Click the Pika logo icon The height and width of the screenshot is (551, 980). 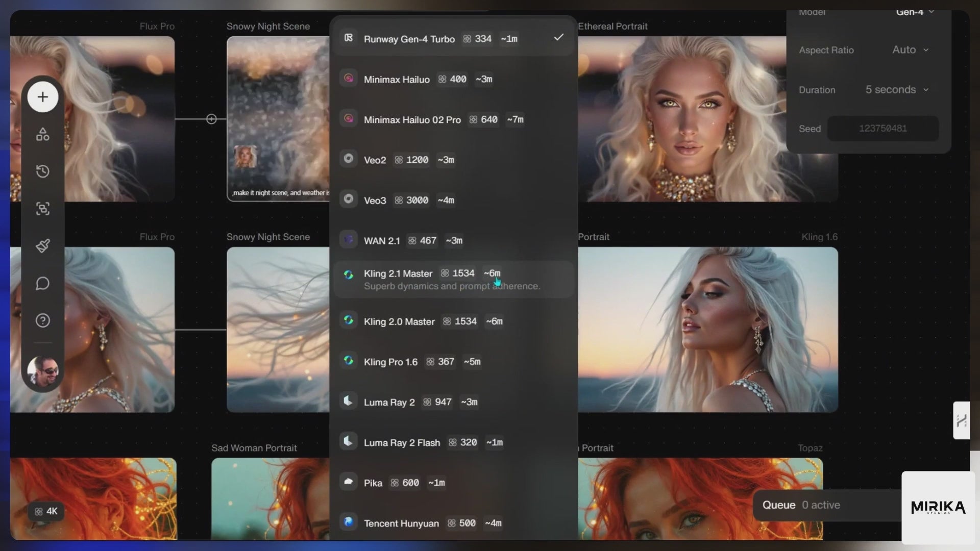point(349,482)
